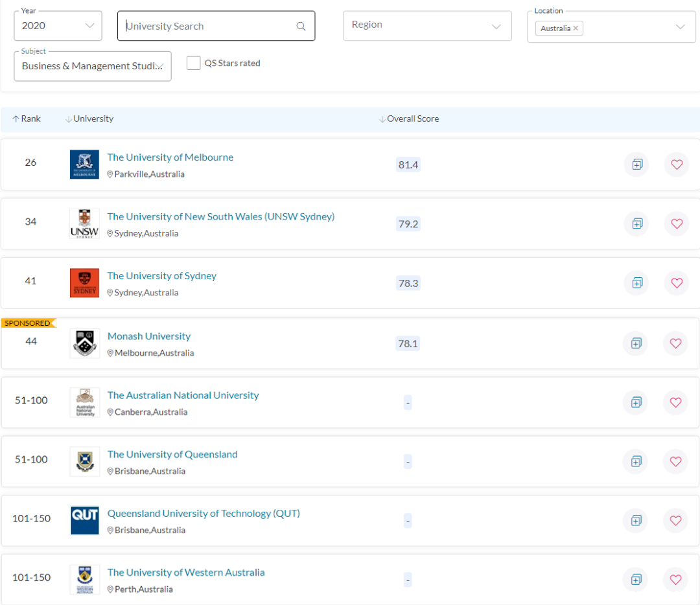This screenshot has height=605, width=700.
Task: Favorite The University of Queensland
Action: 676,461
